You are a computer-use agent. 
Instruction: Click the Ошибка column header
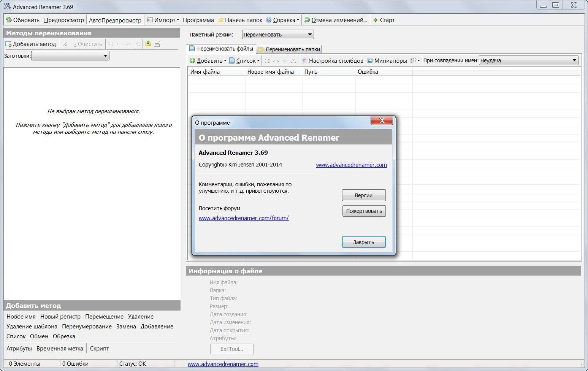pyautogui.click(x=384, y=72)
